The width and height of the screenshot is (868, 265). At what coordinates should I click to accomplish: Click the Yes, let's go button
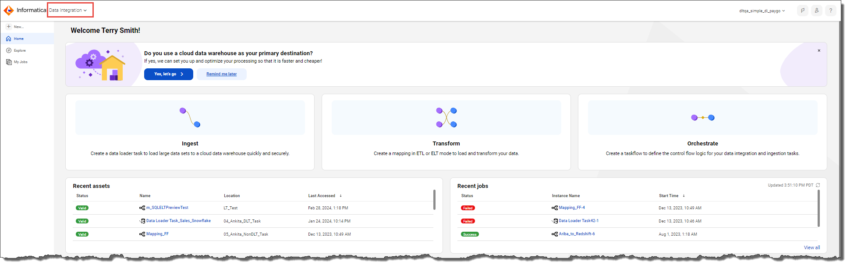[x=169, y=74]
